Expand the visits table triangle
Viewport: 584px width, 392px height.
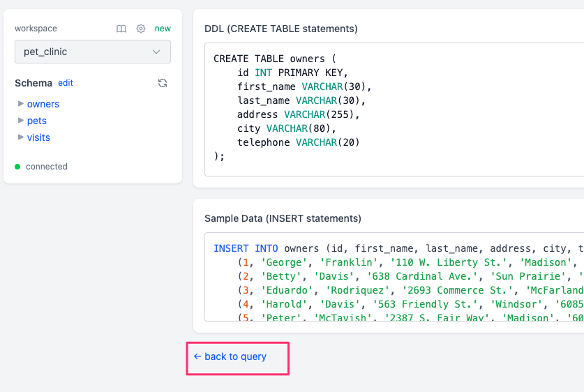[21, 137]
